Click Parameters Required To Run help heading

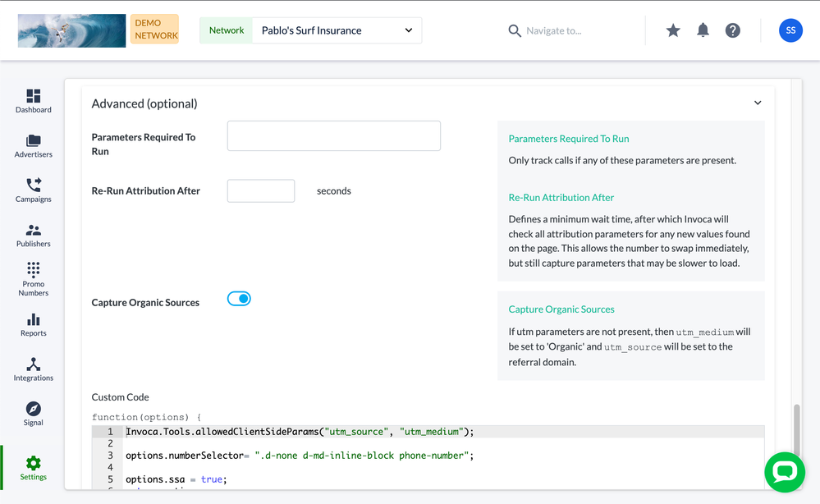point(569,139)
